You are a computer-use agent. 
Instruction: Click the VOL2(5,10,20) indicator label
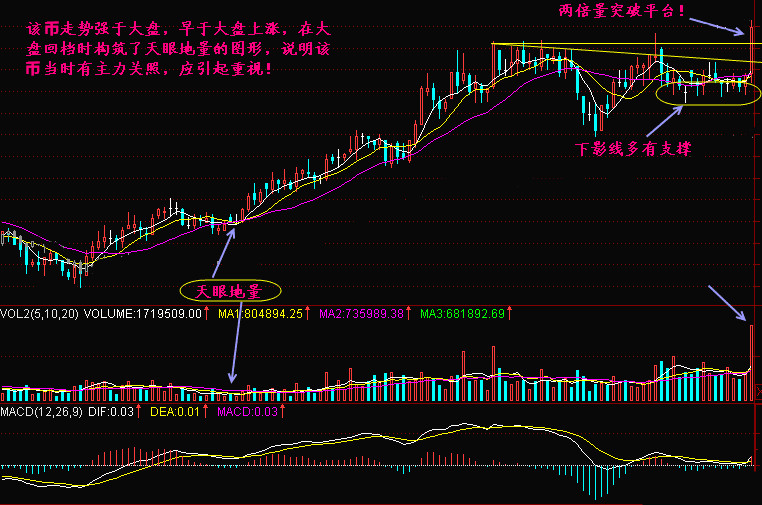tap(39, 314)
